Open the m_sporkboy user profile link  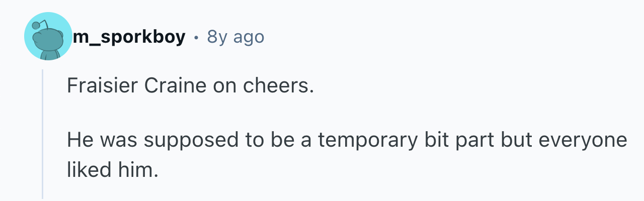(129, 37)
